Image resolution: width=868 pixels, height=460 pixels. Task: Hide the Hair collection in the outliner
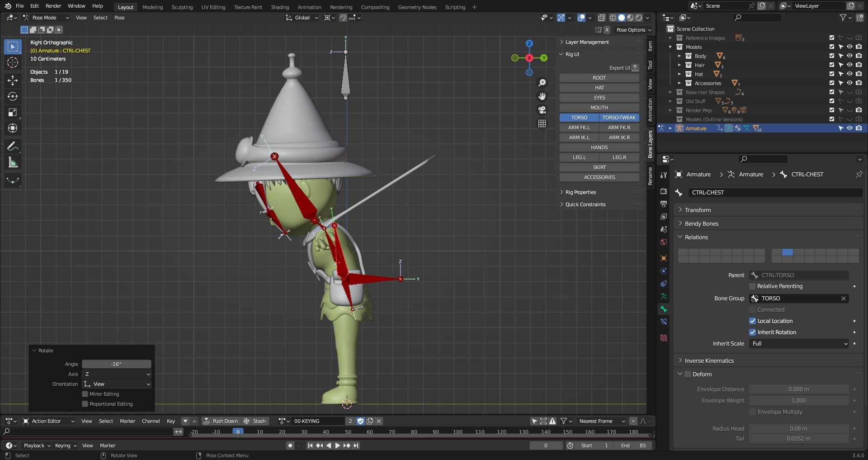pos(850,65)
